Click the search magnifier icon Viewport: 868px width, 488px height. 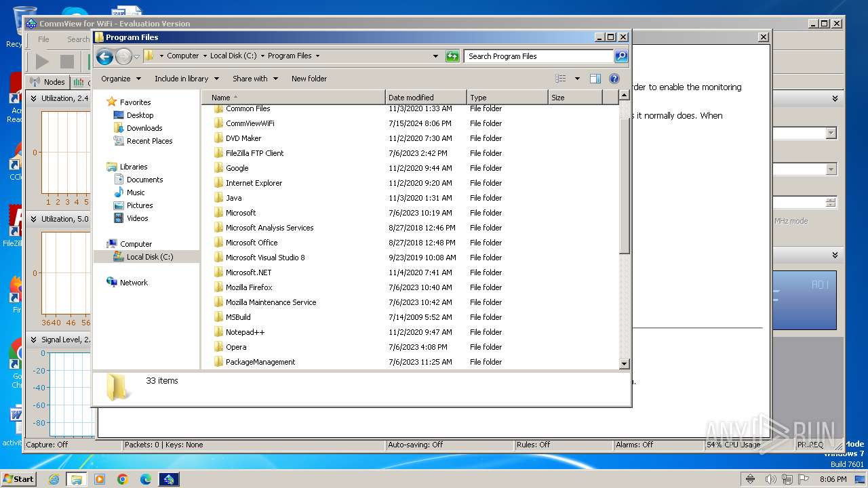click(620, 56)
